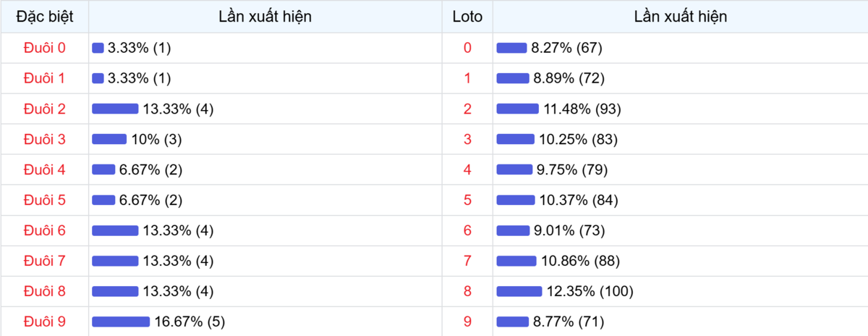Open Loto number 8
The height and width of the screenshot is (336, 868).
click(x=467, y=292)
